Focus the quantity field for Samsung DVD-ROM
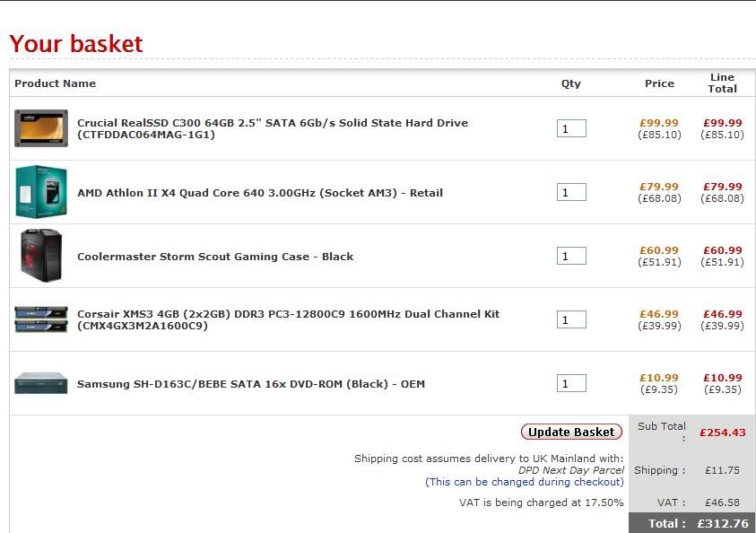This screenshot has height=533, width=756. coord(571,383)
